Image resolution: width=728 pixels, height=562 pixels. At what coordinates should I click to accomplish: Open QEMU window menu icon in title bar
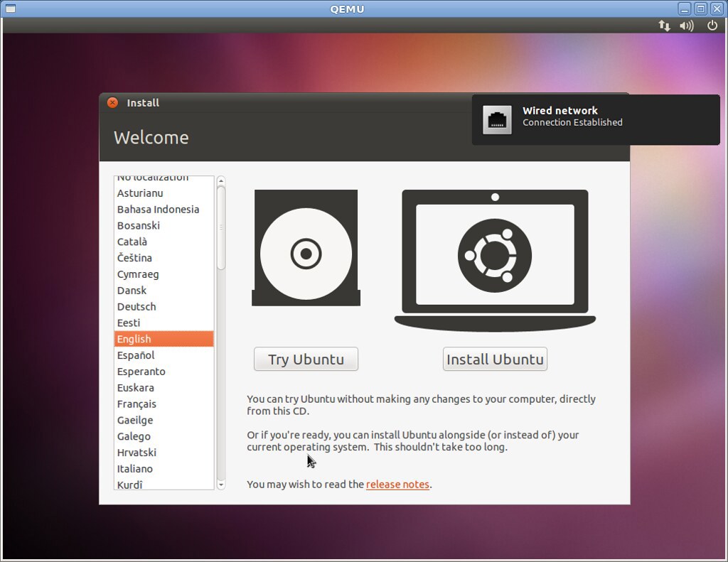[10, 9]
